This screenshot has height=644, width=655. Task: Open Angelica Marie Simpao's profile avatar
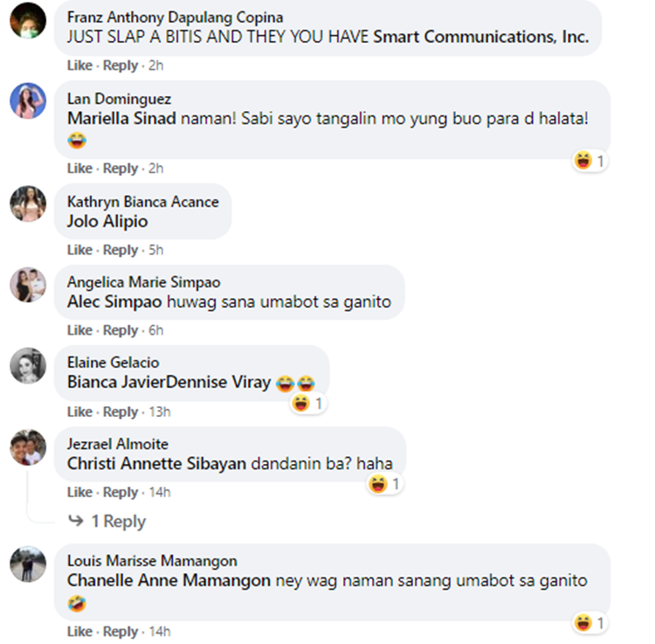tap(28, 285)
